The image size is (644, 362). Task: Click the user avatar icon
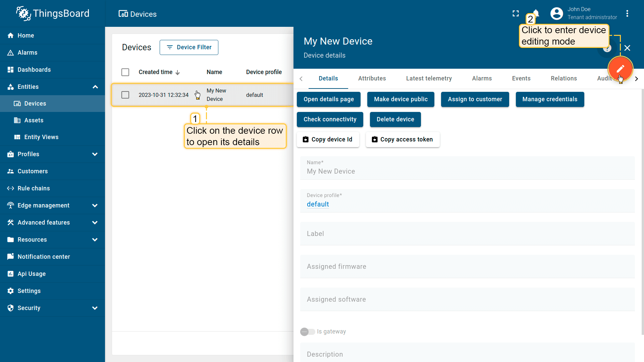[x=556, y=13]
